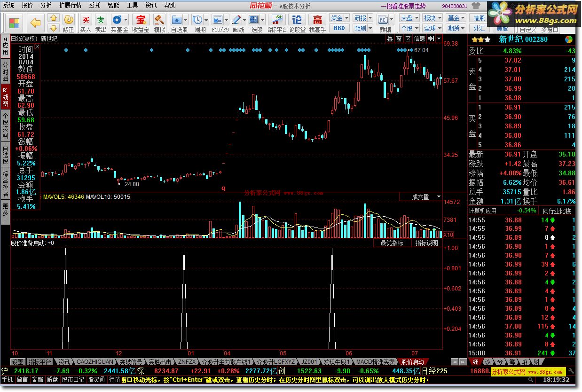The width and height of the screenshot is (582, 392).
Task: Click the down arrow navigation icon
Action: click(54, 28)
